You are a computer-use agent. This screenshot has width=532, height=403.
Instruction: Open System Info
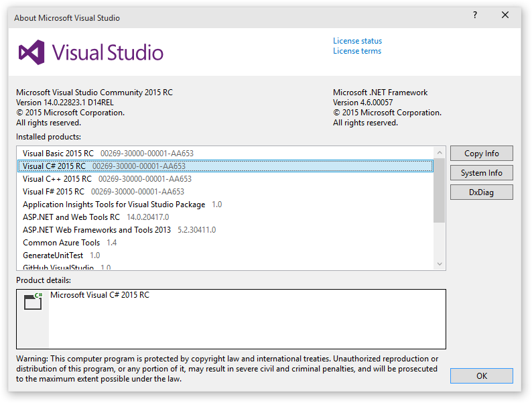[x=482, y=173]
